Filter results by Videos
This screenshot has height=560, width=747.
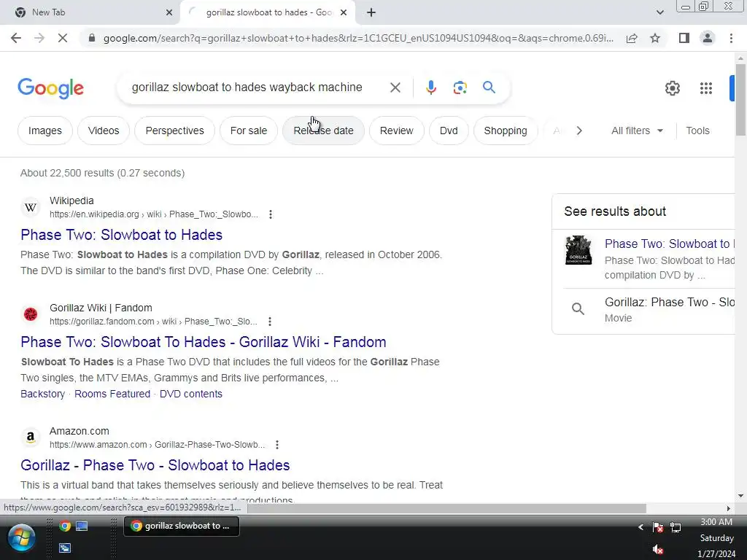pos(104,131)
